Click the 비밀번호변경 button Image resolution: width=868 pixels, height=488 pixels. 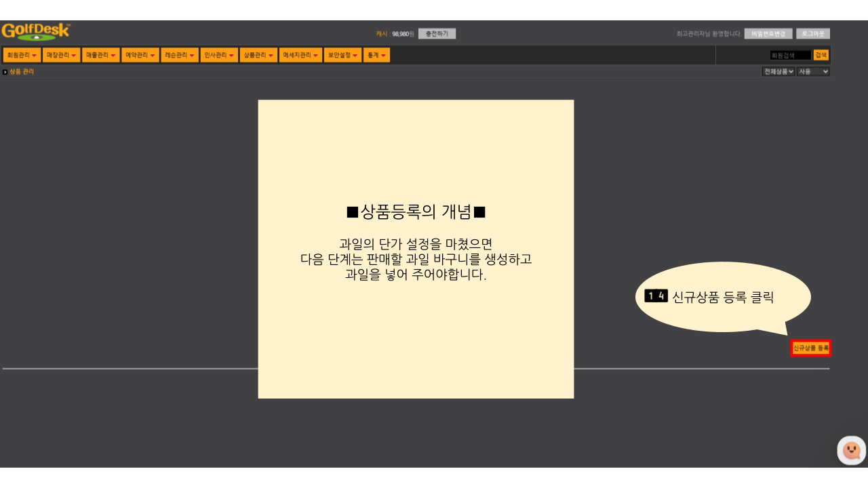768,33
